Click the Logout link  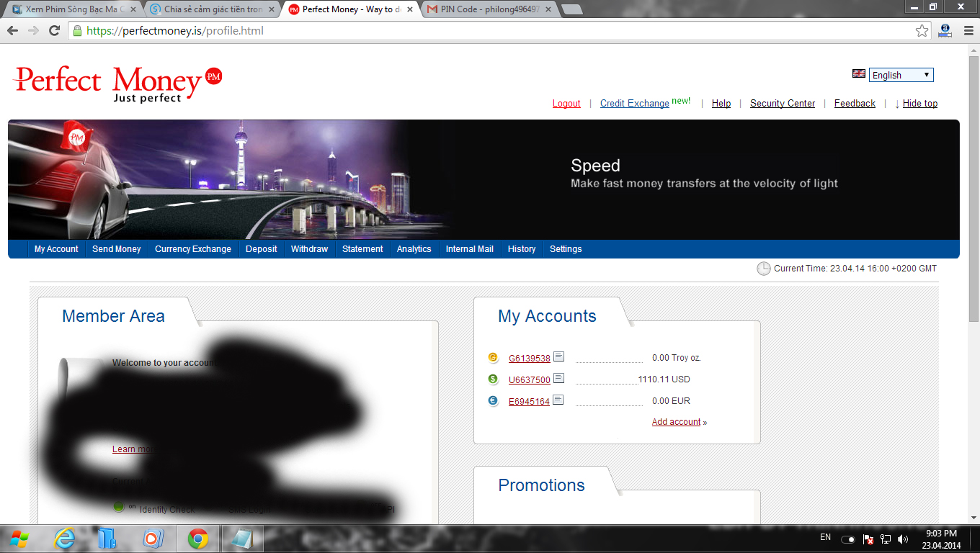(566, 104)
